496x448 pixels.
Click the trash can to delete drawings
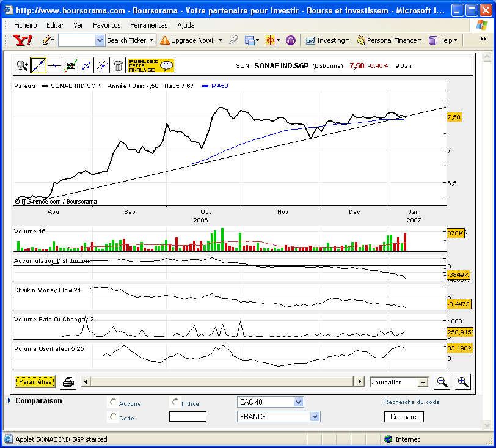click(118, 65)
